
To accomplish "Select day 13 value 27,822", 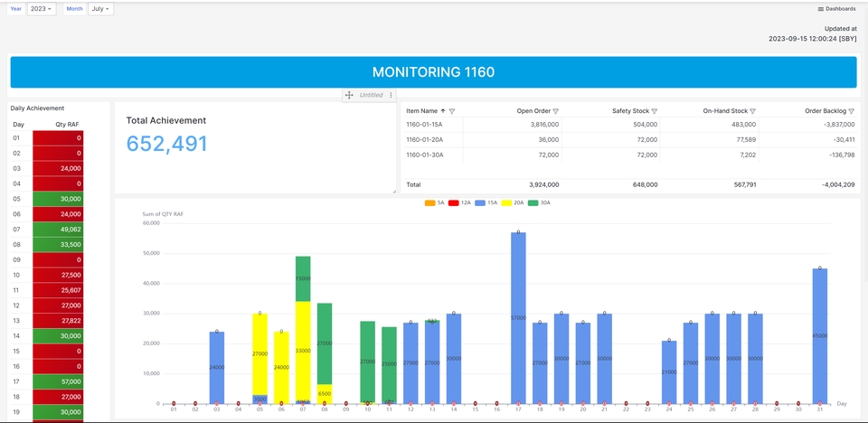I will pyautogui.click(x=58, y=321).
